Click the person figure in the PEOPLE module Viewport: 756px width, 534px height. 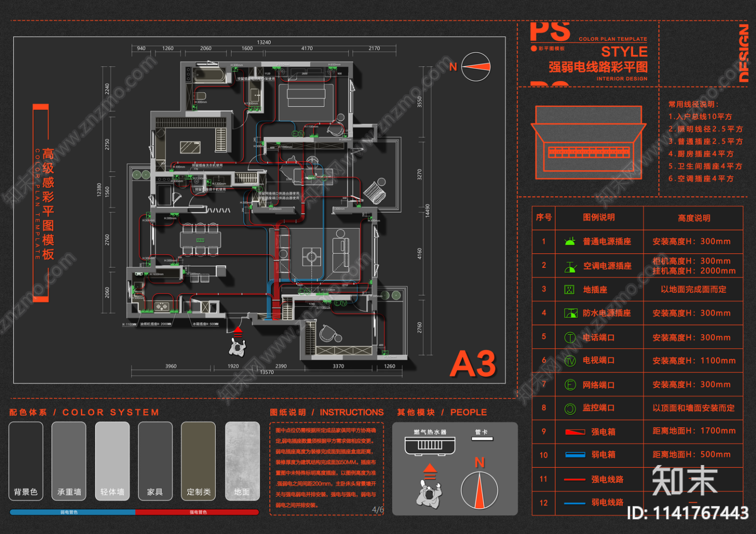point(429,495)
